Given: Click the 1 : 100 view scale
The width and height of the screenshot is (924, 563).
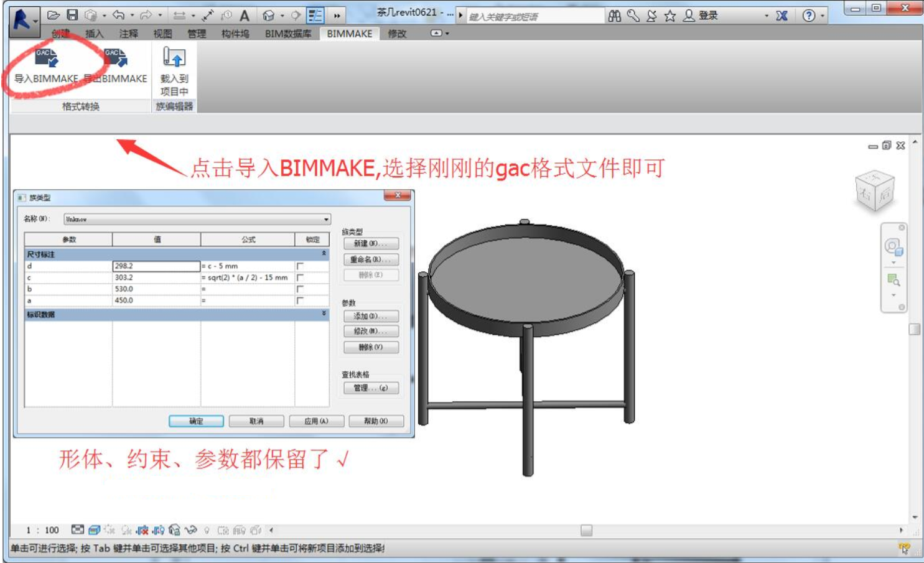Looking at the screenshot, I should (x=42, y=531).
